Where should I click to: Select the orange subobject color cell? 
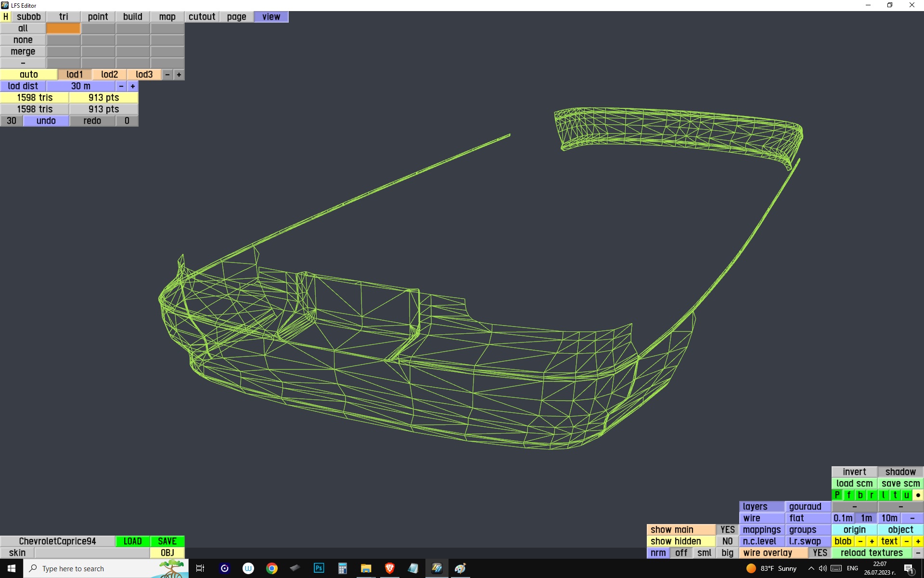coord(64,28)
